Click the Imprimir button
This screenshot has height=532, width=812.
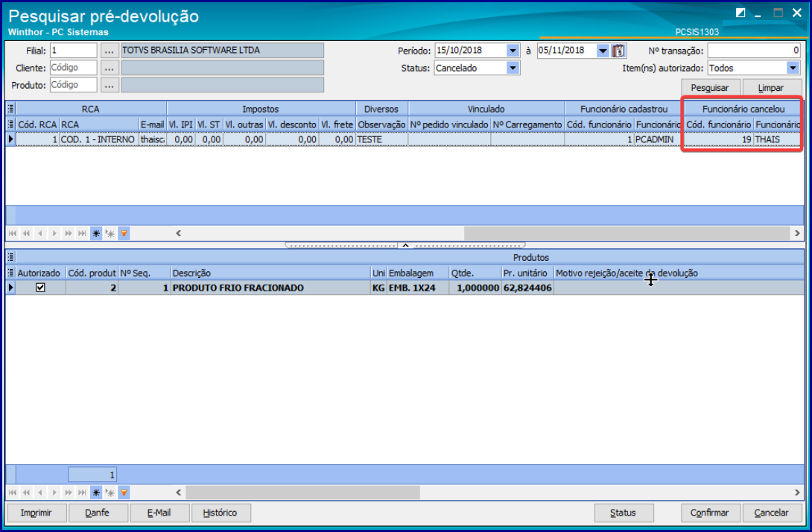[37, 513]
